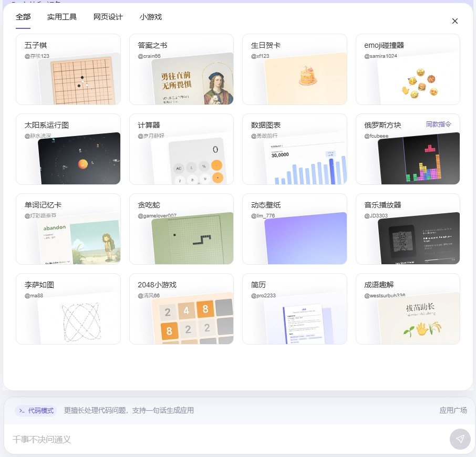Screen dimensions: 476x457
Task: Open the emoji碰撞器 card
Action: [x=408, y=69]
